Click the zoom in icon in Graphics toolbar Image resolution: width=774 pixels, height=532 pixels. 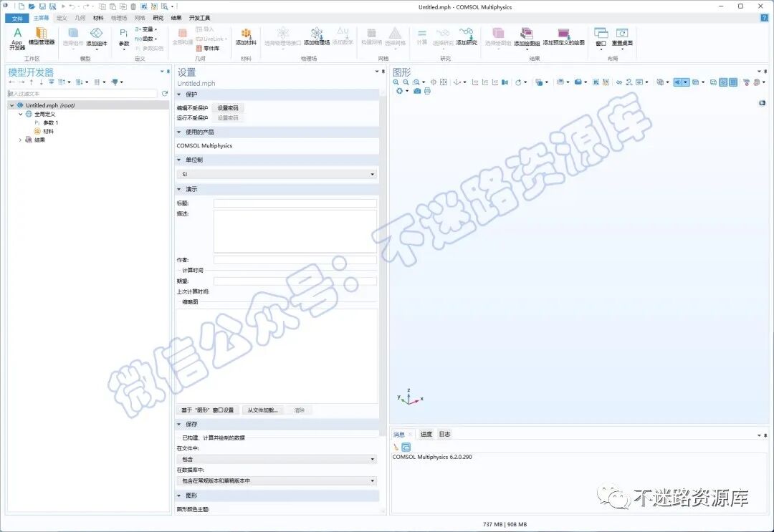pyautogui.click(x=396, y=82)
